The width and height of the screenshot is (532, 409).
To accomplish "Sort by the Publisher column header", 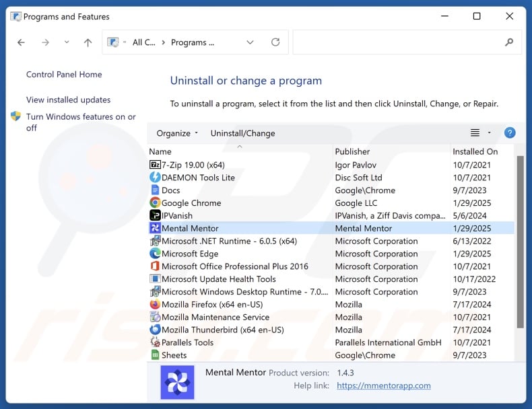I will click(x=352, y=151).
